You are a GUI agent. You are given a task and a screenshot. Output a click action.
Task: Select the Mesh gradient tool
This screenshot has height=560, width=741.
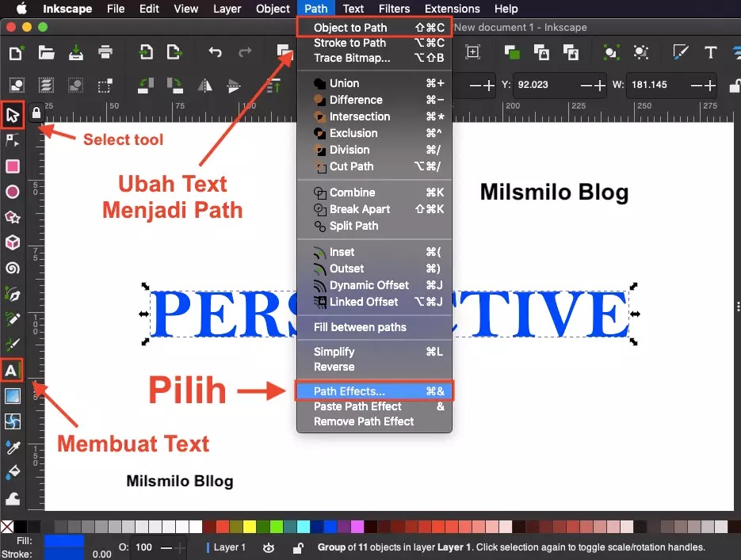tap(13, 421)
